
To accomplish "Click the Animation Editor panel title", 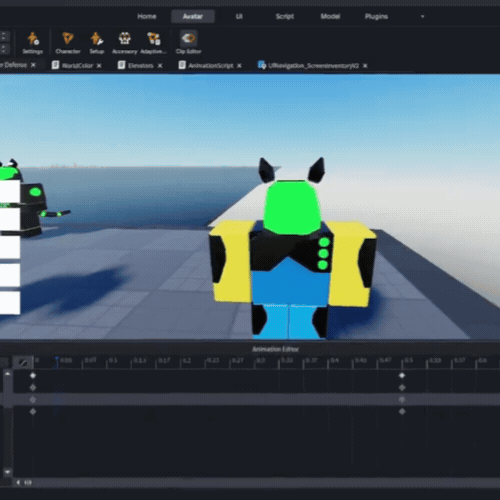I will coord(275,349).
